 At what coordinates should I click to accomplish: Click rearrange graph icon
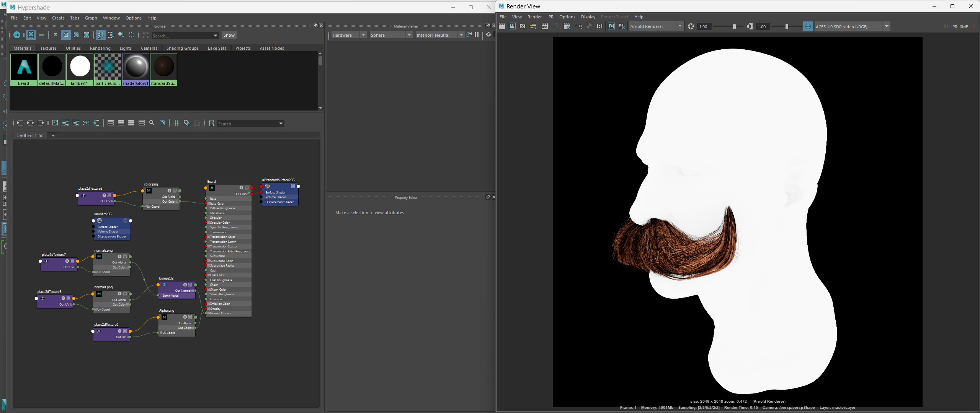pos(86,123)
